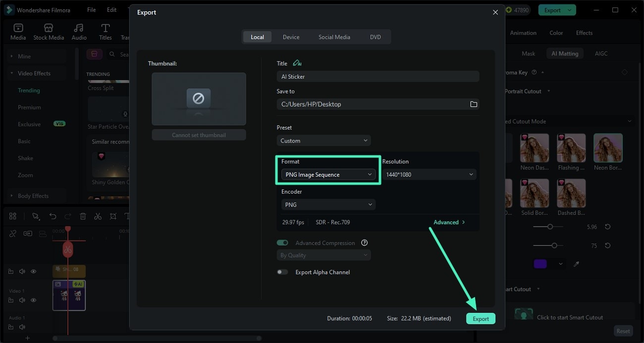This screenshot has width=644, height=343.
Task: Mute the Audio 1 track speaker icon
Action: pos(22,327)
